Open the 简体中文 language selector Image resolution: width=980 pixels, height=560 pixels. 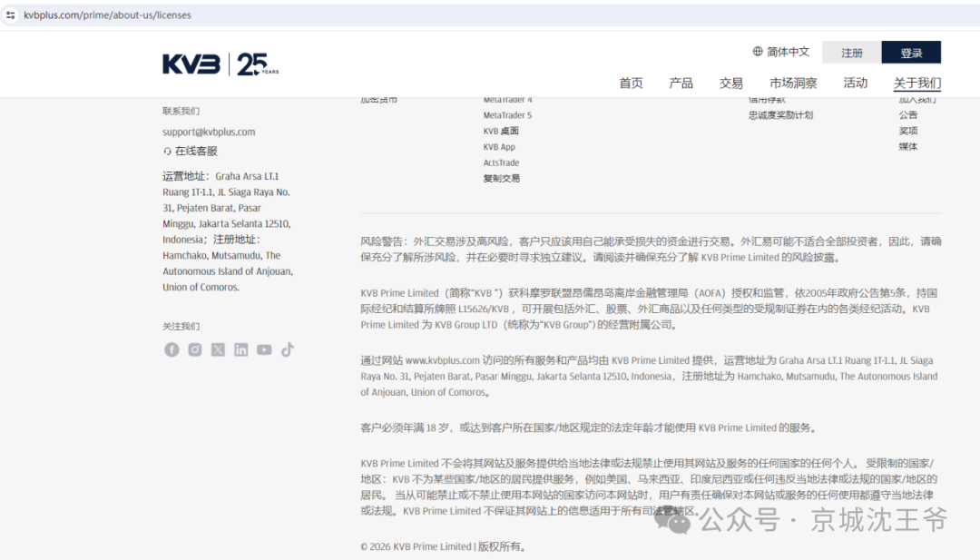click(780, 52)
